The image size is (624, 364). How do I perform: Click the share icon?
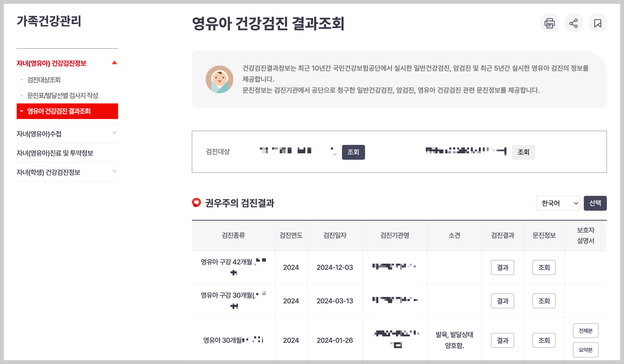[573, 23]
